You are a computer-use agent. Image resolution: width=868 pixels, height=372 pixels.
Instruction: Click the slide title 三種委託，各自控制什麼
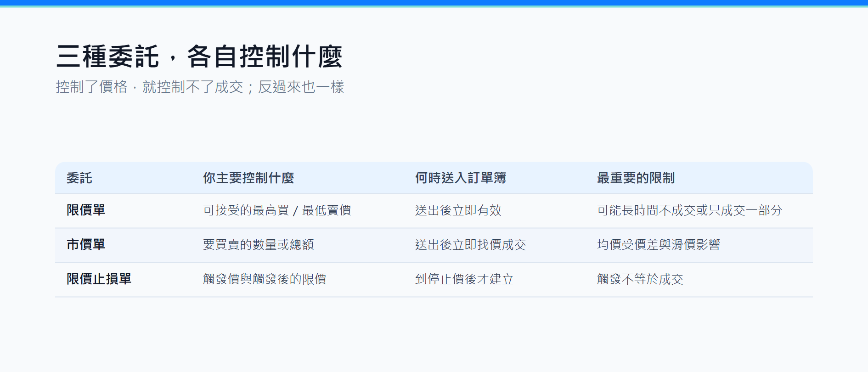pos(199,57)
